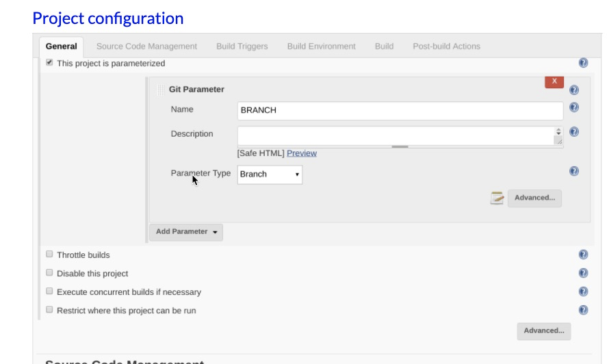The image size is (607, 364).
Task: Open help icon for Parameter Type
Action: coord(573,171)
